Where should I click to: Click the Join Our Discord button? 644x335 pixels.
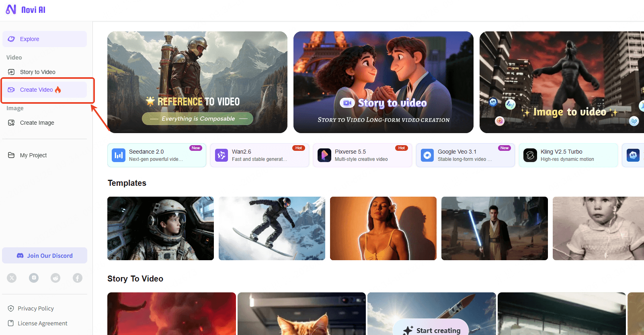coord(45,256)
